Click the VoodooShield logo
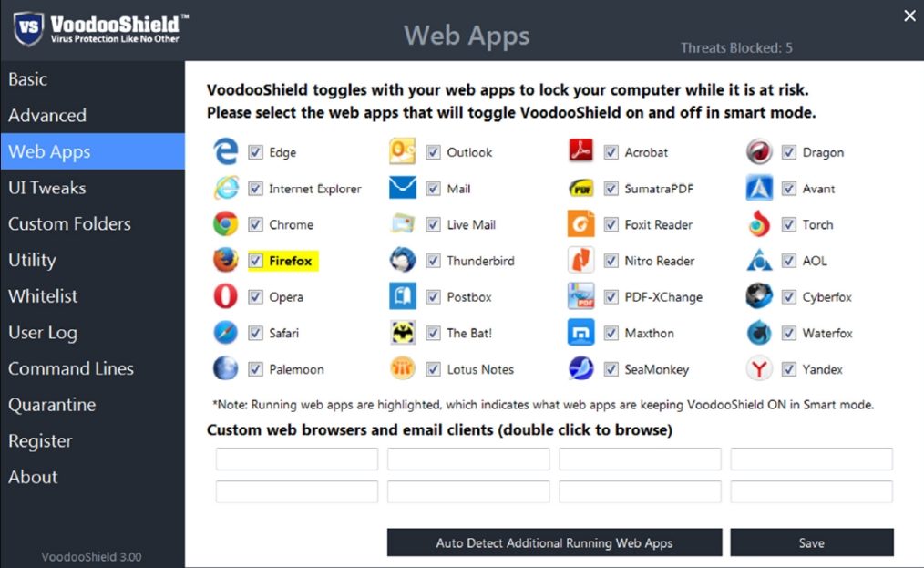924x568 pixels. (100, 29)
